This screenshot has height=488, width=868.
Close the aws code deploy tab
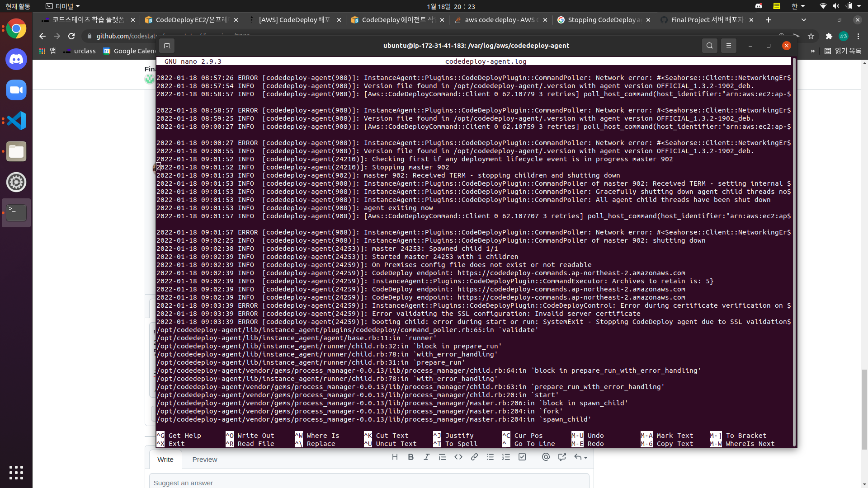click(545, 20)
